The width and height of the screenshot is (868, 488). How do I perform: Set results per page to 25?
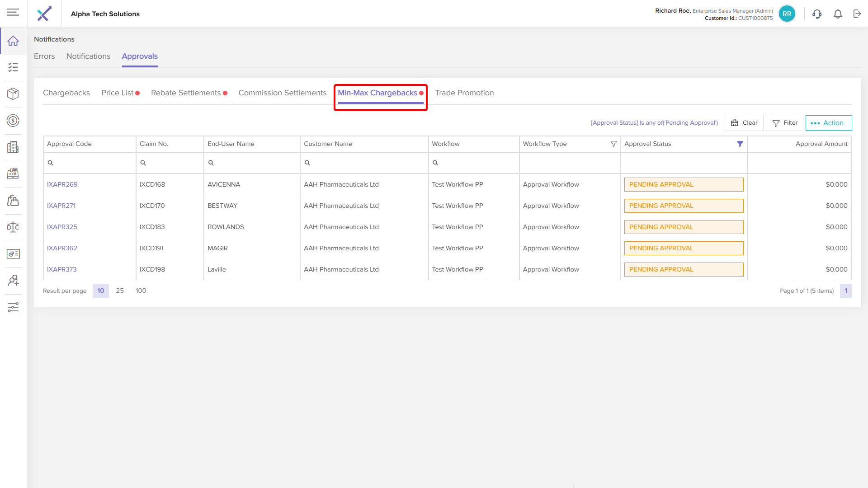coord(120,291)
